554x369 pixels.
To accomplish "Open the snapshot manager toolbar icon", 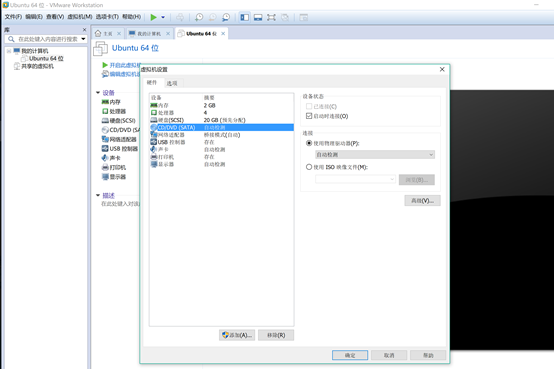I will click(x=226, y=17).
